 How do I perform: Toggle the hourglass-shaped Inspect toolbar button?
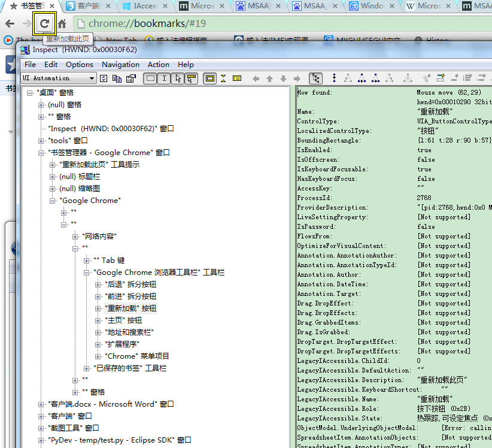[223, 78]
